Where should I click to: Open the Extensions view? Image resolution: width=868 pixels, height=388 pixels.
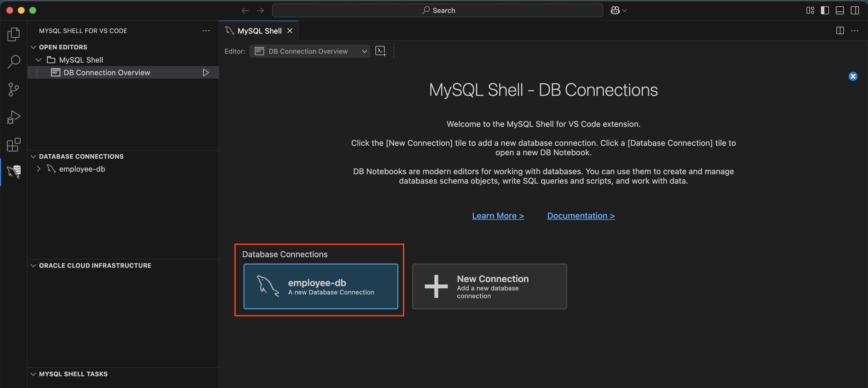point(13,145)
